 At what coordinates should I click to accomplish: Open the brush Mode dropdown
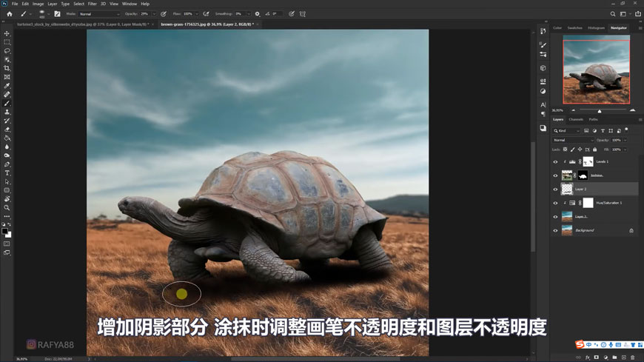pos(98,14)
